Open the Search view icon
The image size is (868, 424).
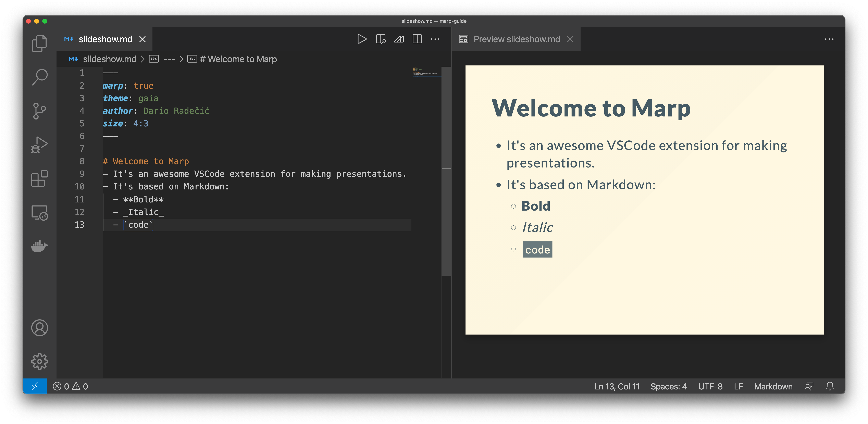click(39, 77)
